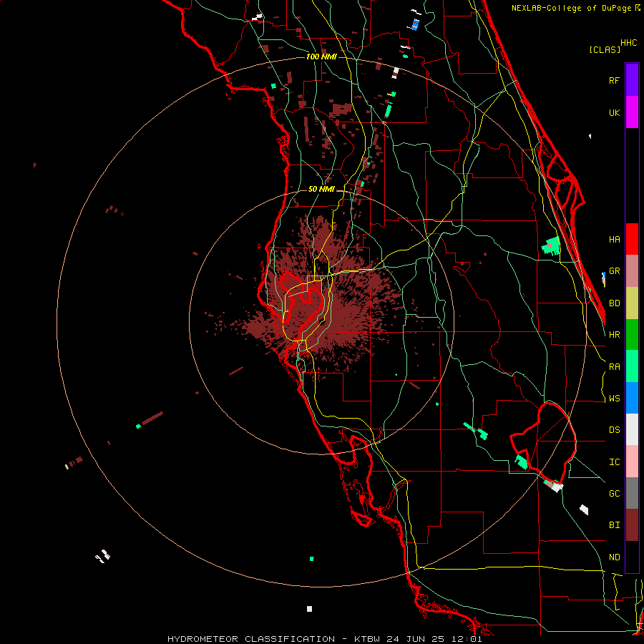Click the BD yellow legend swatch
Image resolution: width=644 pixels, height=644 pixels.
tap(632, 303)
